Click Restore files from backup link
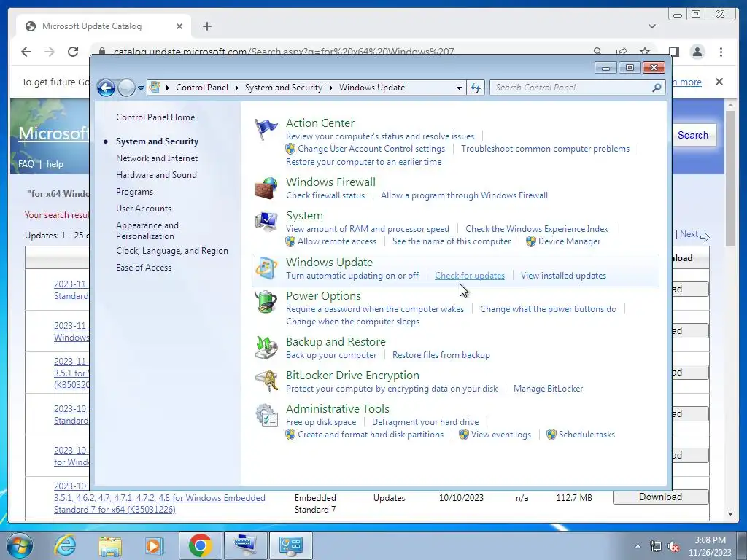This screenshot has width=747, height=560. [x=441, y=355]
